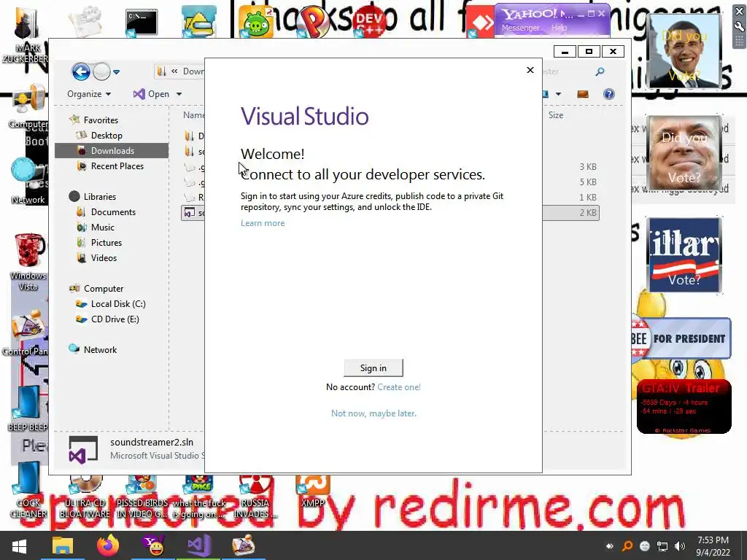
Task: Toggle the preview pane icon
Action: [583, 94]
